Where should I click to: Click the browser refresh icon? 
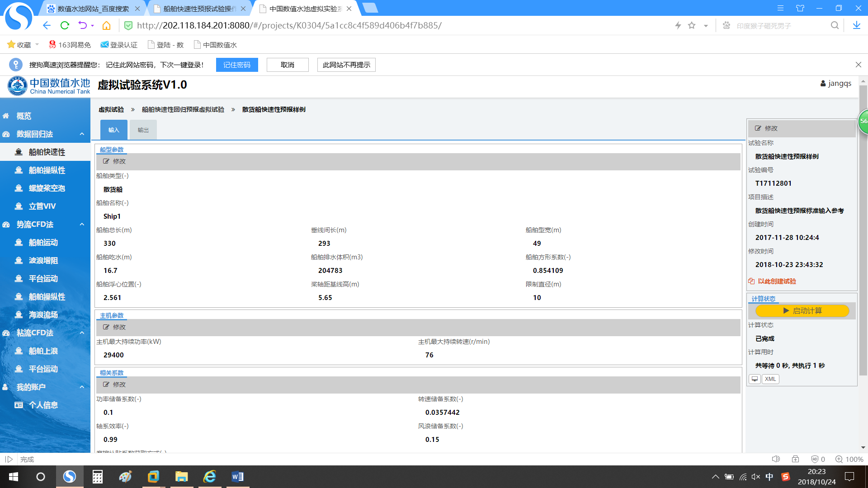point(65,25)
